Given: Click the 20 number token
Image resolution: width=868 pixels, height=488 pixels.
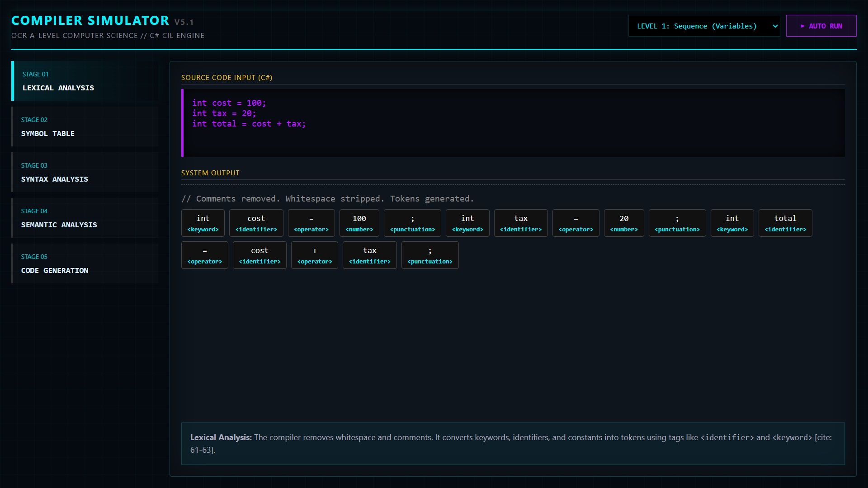Looking at the screenshot, I should point(623,223).
